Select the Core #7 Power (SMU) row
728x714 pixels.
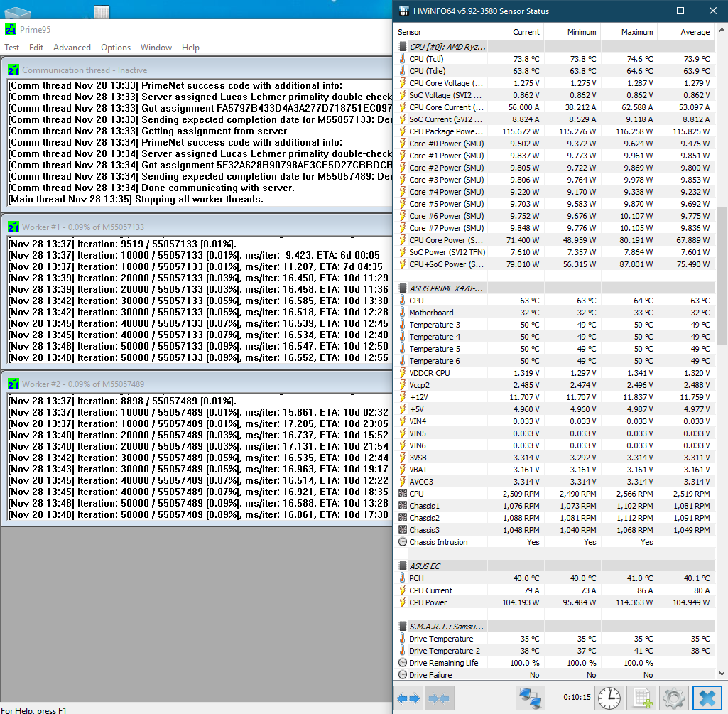coord(555,228)
